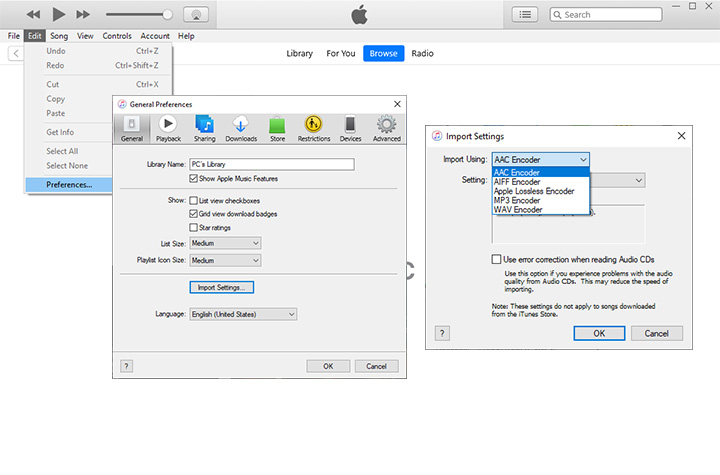The image size is (720, 475).
Task: Switch to the Radio tab
Action: (422, 53)
